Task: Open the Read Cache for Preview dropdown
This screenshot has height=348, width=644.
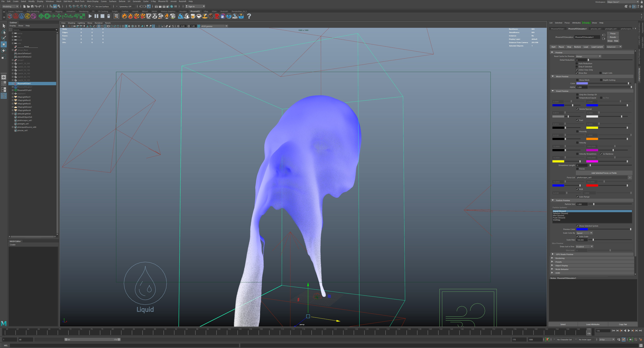Action: click(588, 56)
